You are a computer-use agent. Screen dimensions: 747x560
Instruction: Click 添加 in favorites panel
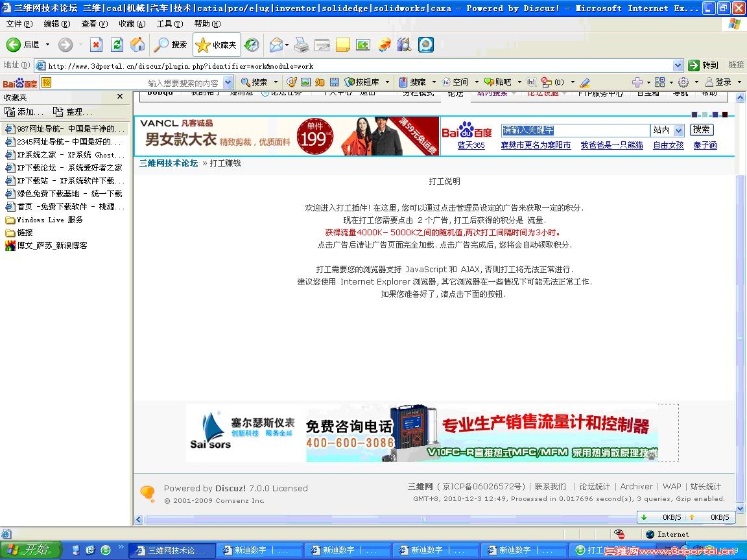pos(24,112)
